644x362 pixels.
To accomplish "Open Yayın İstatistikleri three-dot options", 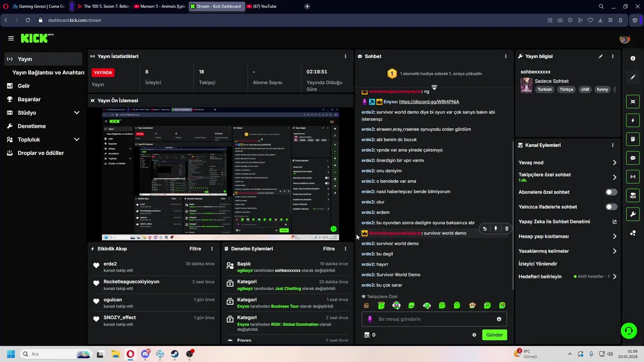I will click(x=345, y=56).
